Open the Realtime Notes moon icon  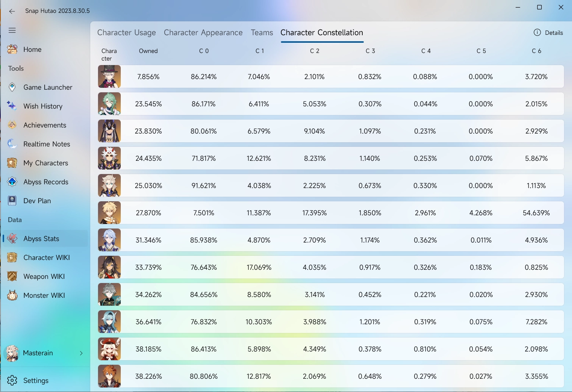[12, 144]
